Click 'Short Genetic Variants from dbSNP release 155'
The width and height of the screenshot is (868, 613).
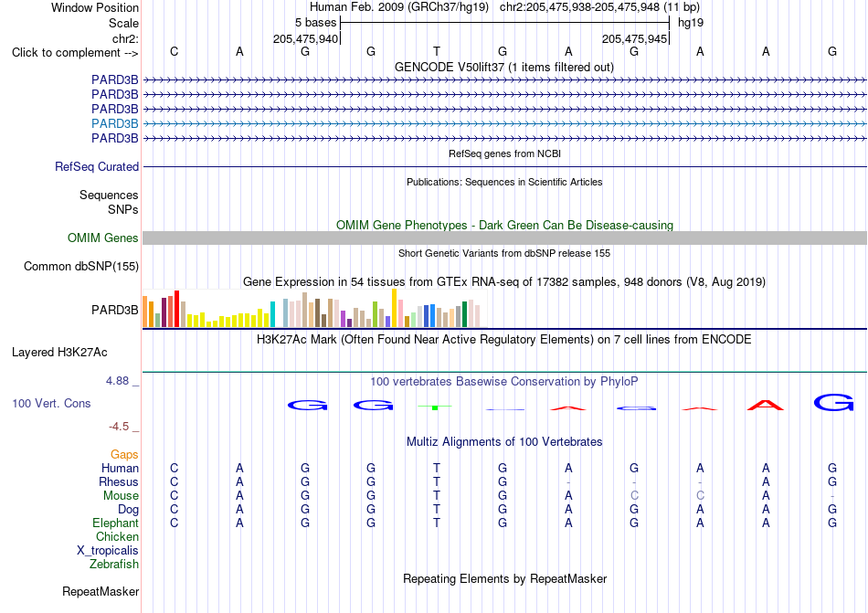click(504, 253)
